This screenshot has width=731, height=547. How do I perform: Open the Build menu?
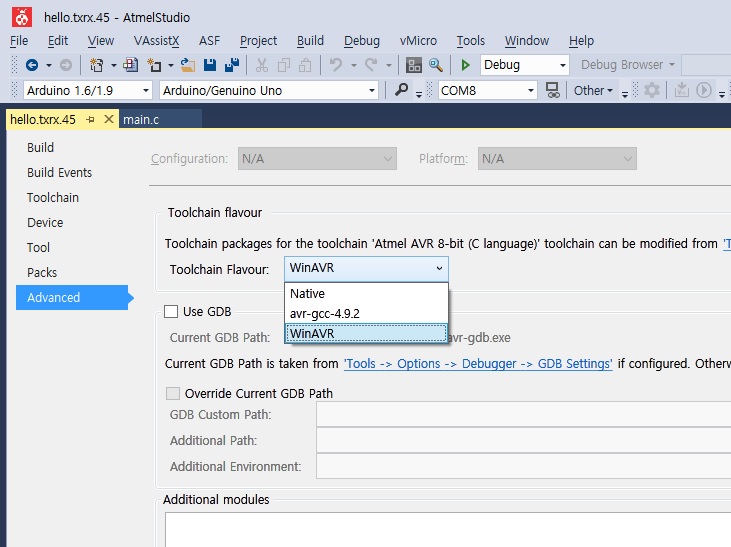(x=310, y=41)
